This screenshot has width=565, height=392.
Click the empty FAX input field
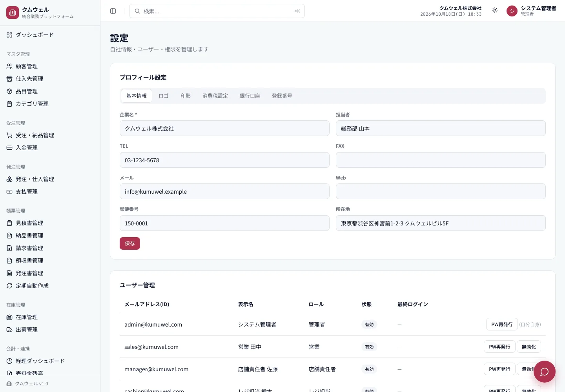point(441,160)
